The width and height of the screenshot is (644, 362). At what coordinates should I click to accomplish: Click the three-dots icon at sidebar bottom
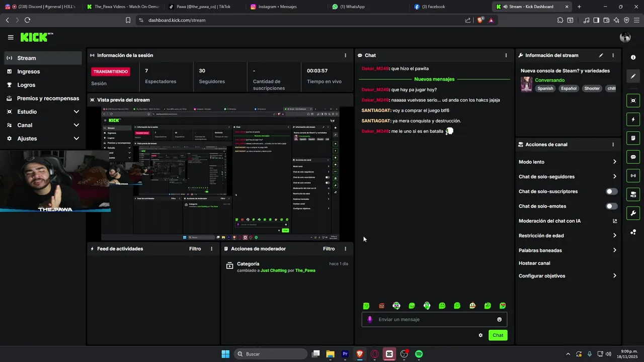click(633, 232)
